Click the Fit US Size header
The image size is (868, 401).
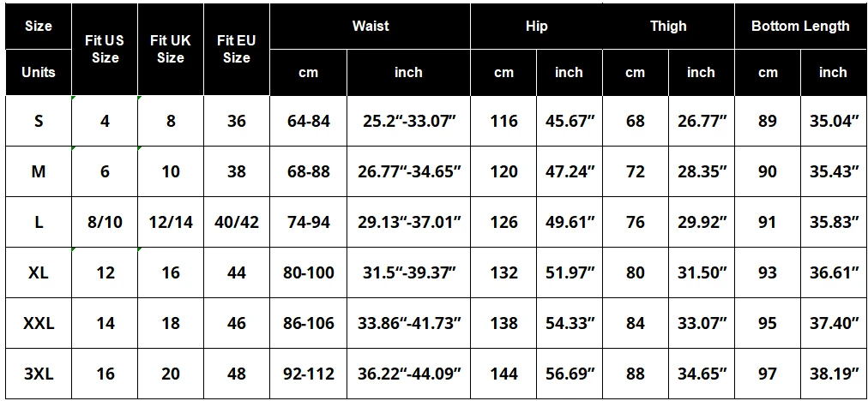tap(105, 49)
